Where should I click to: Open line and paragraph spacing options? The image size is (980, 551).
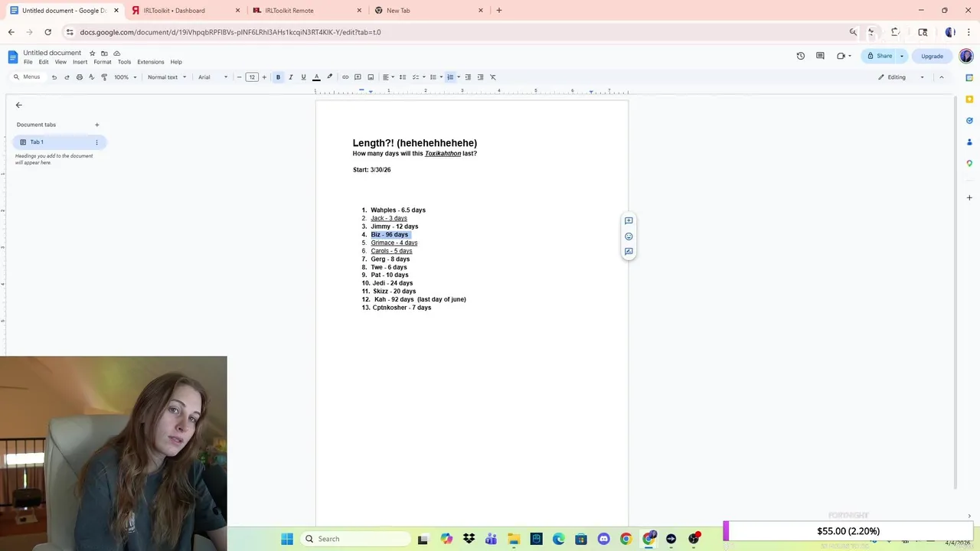pyautogui.click(x=403, y=77)
